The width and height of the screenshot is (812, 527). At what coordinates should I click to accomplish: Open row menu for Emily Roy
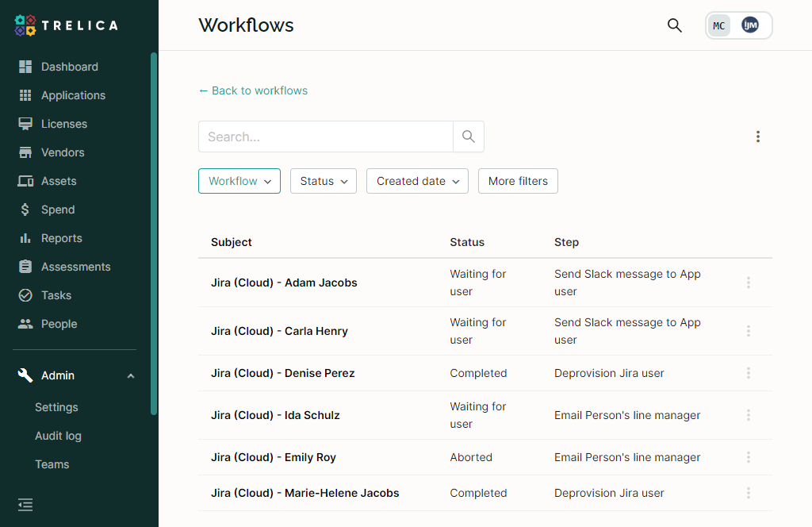749,457
